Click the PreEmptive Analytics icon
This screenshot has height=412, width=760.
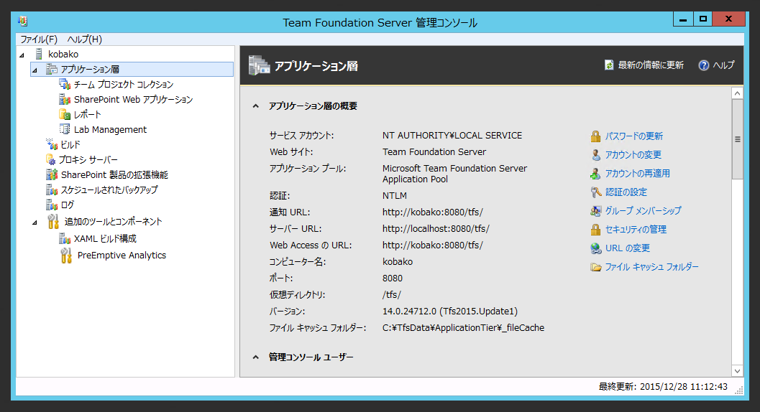point(66,255)
